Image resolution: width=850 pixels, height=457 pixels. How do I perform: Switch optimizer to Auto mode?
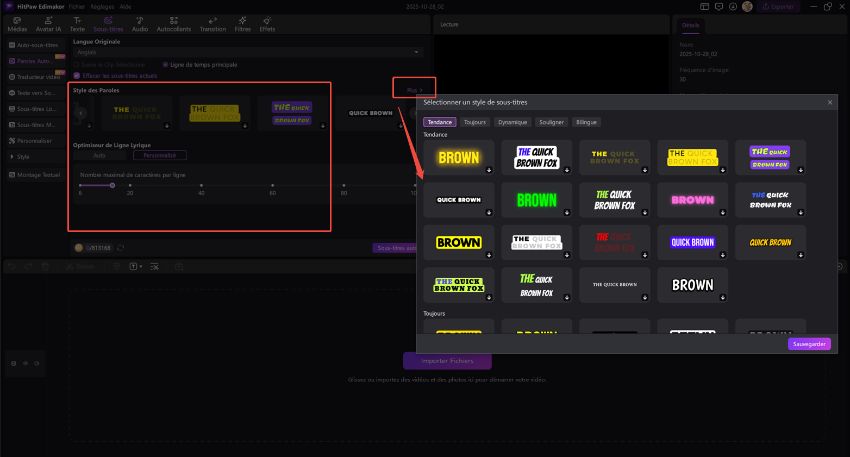(100, 155)
